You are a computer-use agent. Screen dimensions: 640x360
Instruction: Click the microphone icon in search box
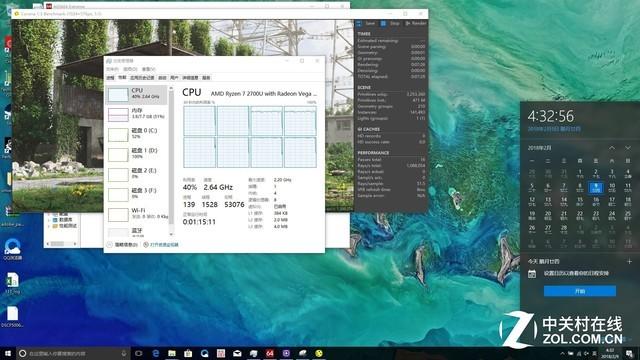pyautogui.click(x=124, y=353)
